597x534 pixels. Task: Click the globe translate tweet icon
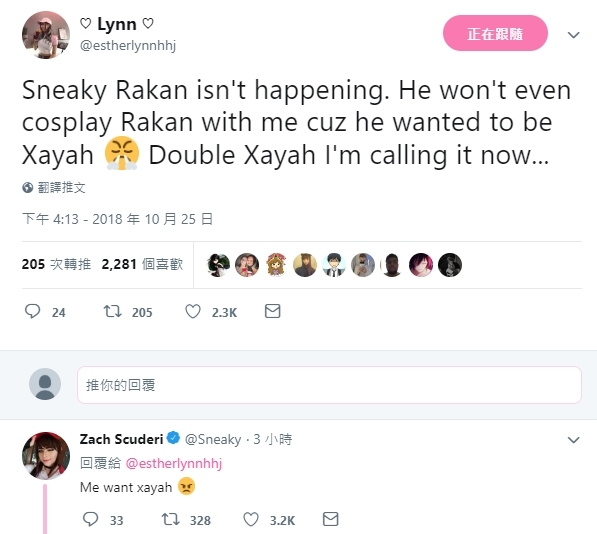coord(27,188)
